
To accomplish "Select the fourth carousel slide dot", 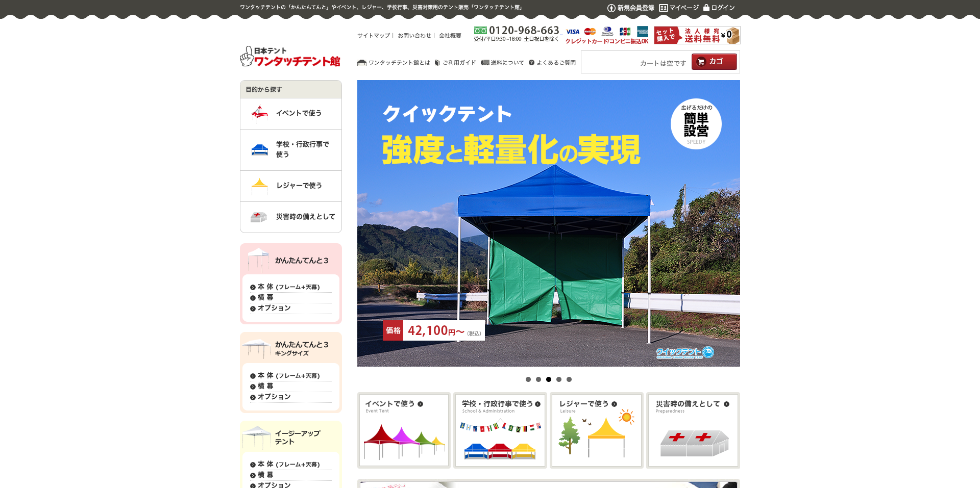I will 559,379.
